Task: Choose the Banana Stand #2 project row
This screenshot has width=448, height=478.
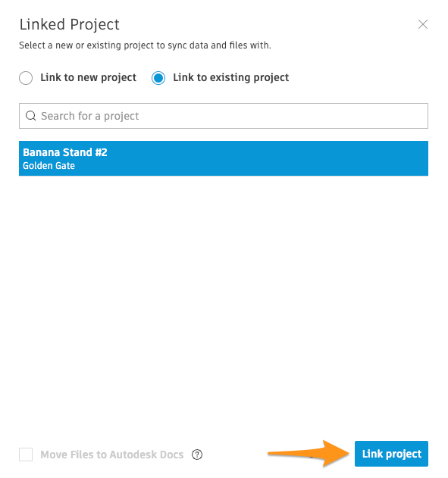Action: [x=224, y=158]
